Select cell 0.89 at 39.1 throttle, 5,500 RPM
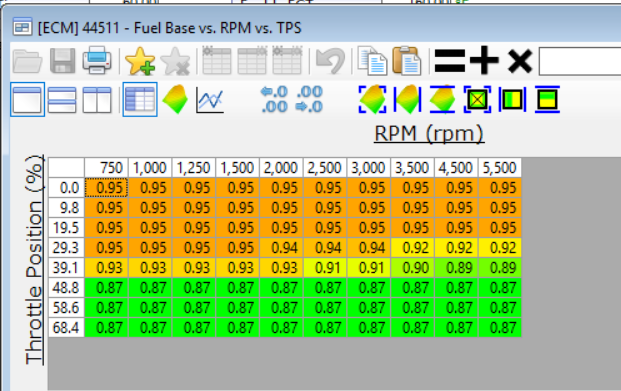Viewport: 621px width, 391px height. pos(500,268)
